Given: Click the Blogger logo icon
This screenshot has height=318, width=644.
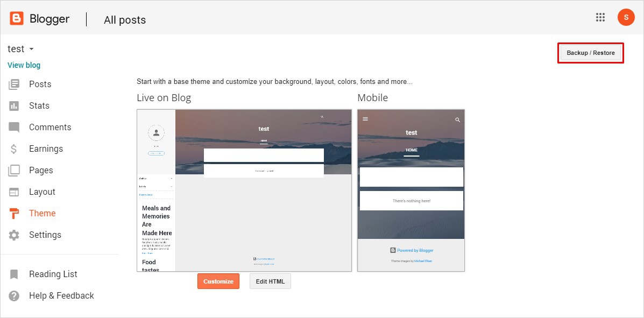Looking at the screenshot, I should tap(17, 19).
